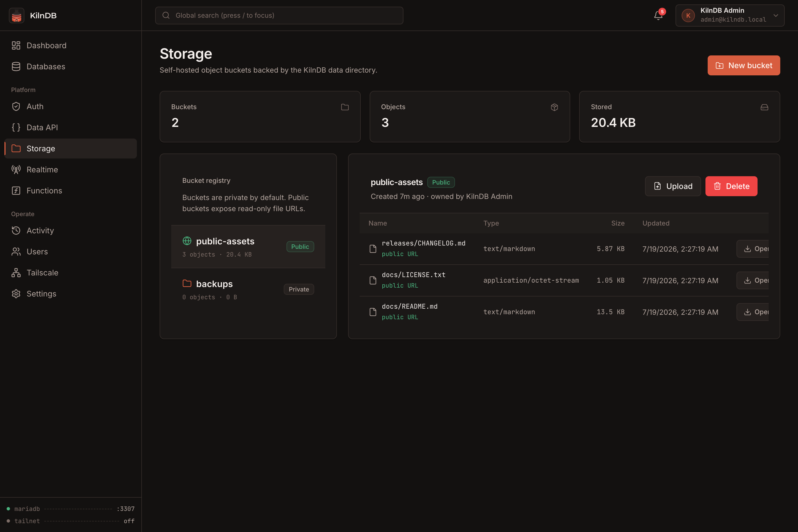Click the "3 objects · 20.4 KB" summary

tap(217, 254)
